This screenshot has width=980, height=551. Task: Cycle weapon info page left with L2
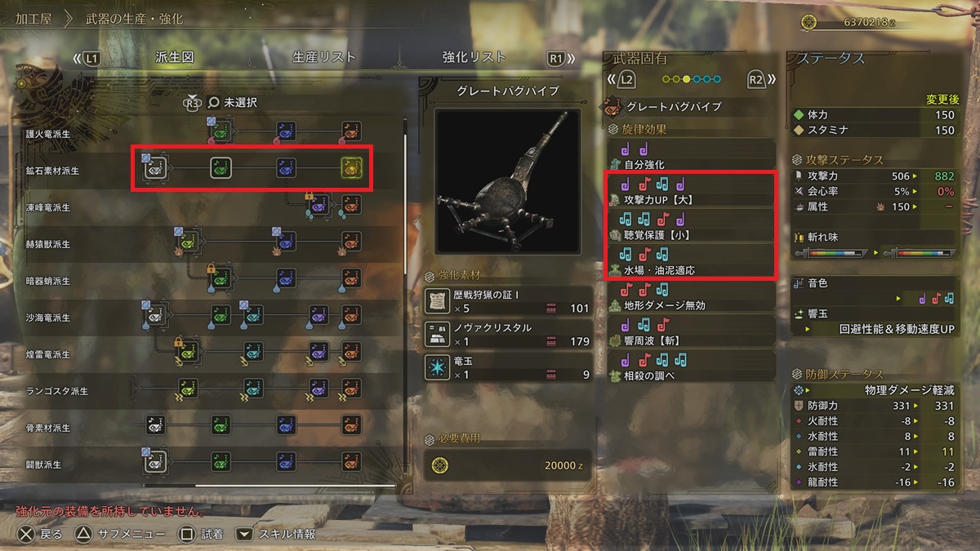coord(622,80)
